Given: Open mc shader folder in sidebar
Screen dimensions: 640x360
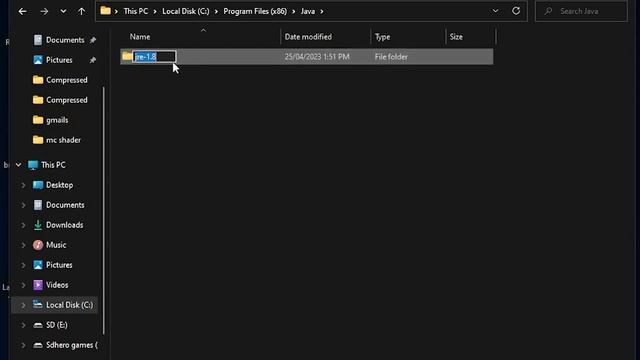Looking at the screenshot, I should pos(63,140).
